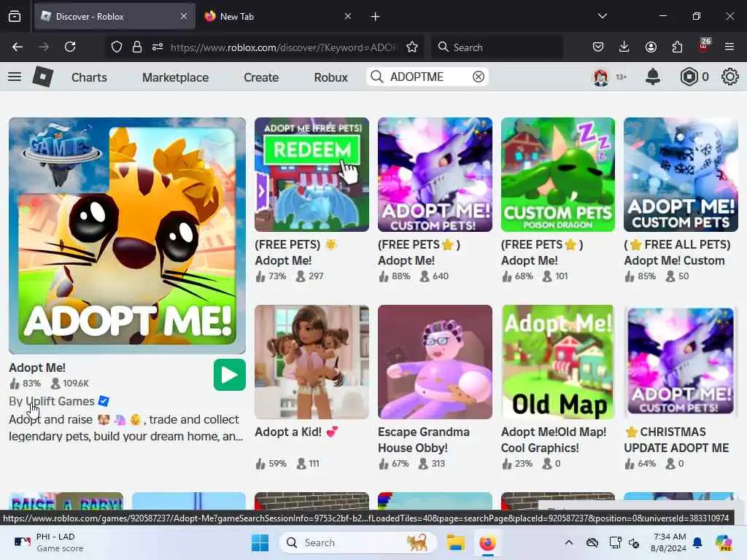The width and height of the screenshot is (747, 560).
Task: Open CHRISTMAS UPDATE ADOPT ME game title
Action: pos(677,440)
